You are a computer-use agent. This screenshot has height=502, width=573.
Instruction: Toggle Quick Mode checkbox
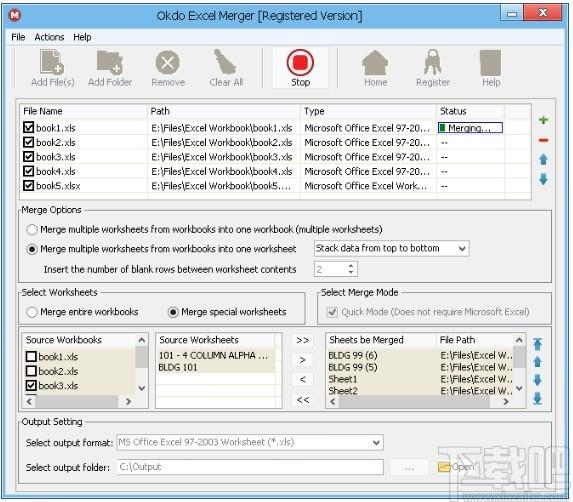click(332, 312)
